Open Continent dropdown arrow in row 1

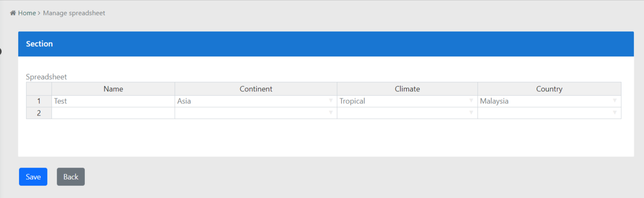coord(331,101)
